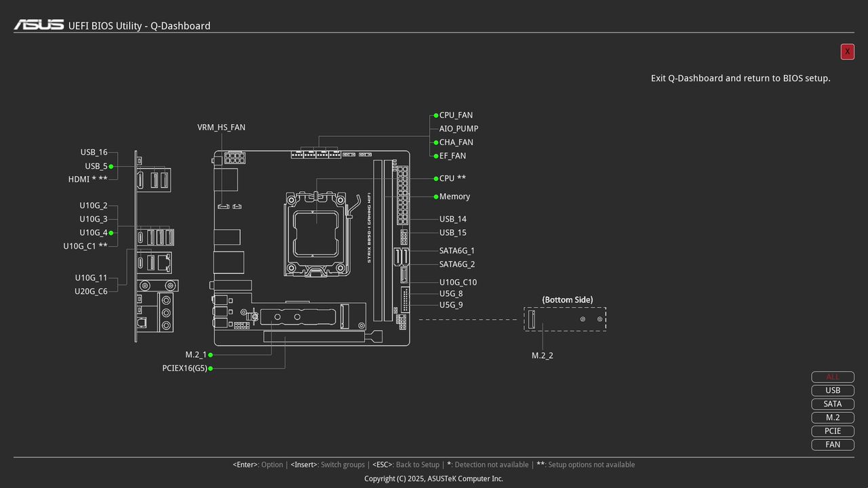Image resolution: width=868 pixels, height=488 pixels.
Task: Select the AIO_PUMP header
Action: tap(458, 128)
